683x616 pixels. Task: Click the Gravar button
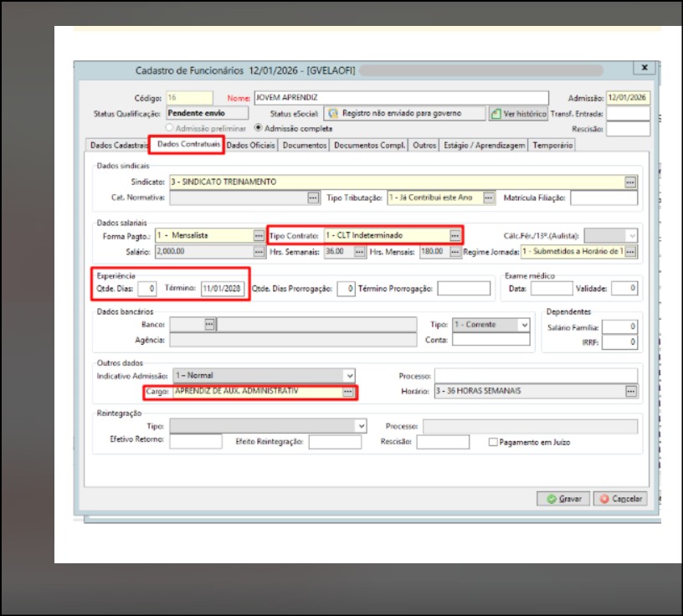coord(563,498)
